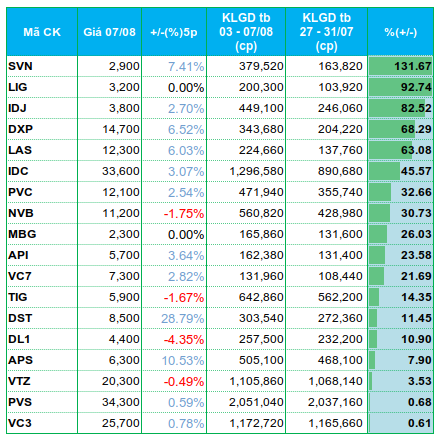Select the MBG price cell 2,300

109,234
